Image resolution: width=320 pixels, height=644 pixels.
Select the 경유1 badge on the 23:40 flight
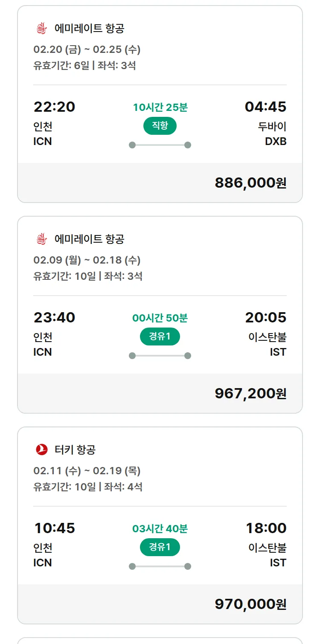[x=160, y=337]
